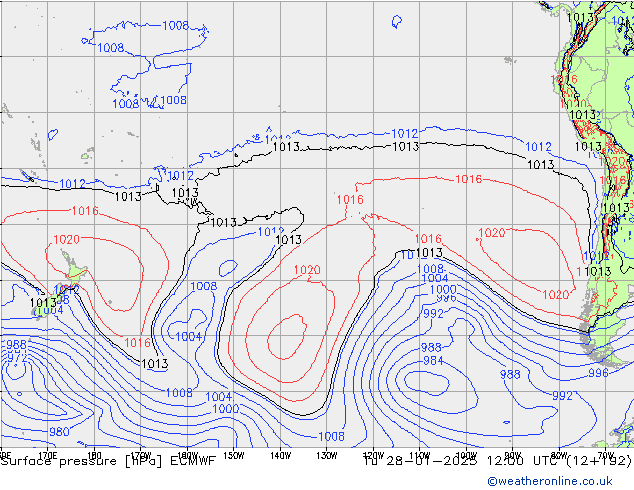The height and width of the screenshot is (490, 634).
Task: Click the 1000 label stacked below 1004 and 1008
Action: (443, 289)
